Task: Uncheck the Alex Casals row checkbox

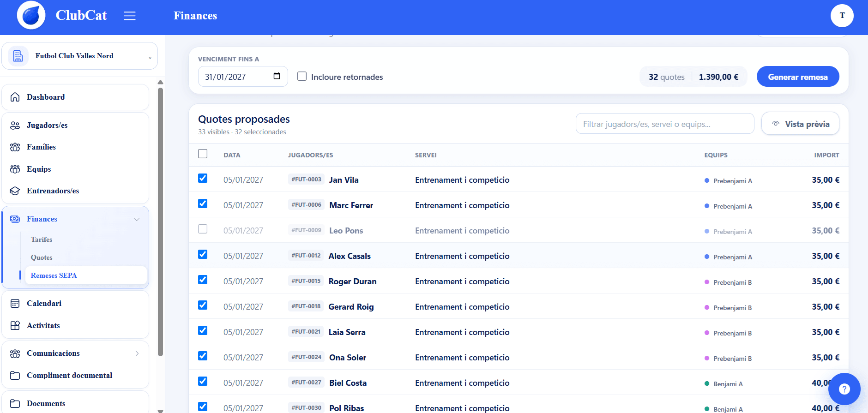Action: pos(203,254)
